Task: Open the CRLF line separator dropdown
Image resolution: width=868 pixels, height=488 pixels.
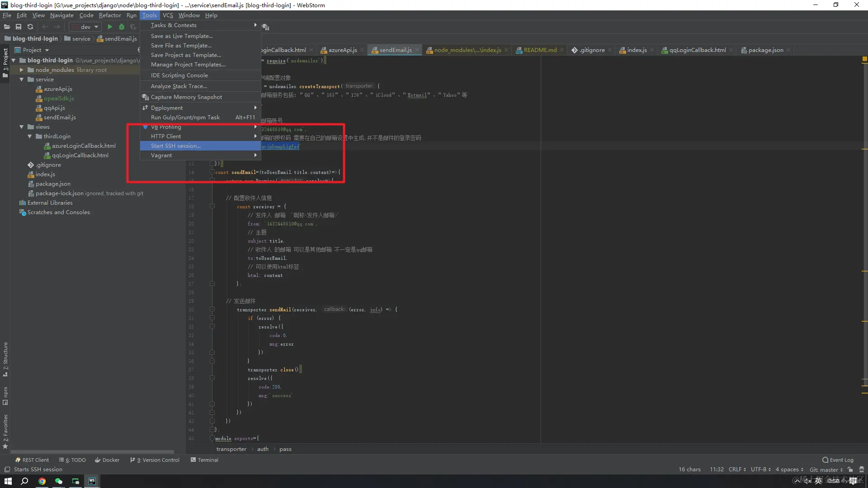Action: tap(737, 469)
